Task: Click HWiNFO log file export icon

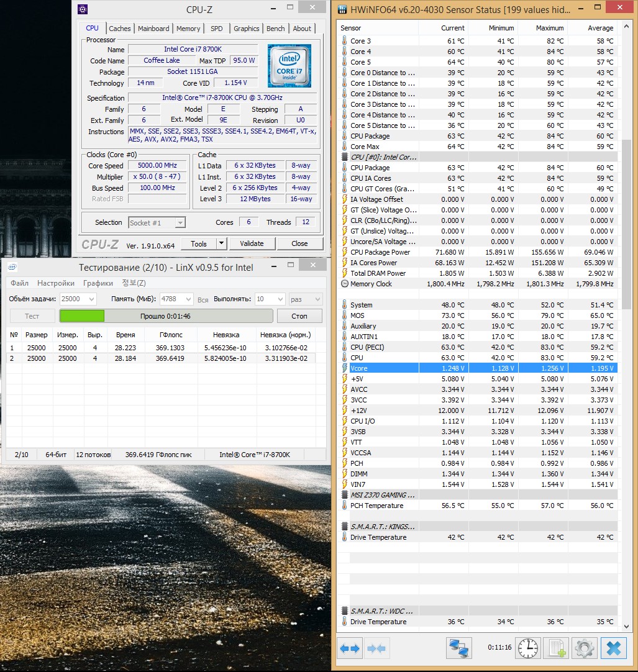Action: [x=556, y=648]
